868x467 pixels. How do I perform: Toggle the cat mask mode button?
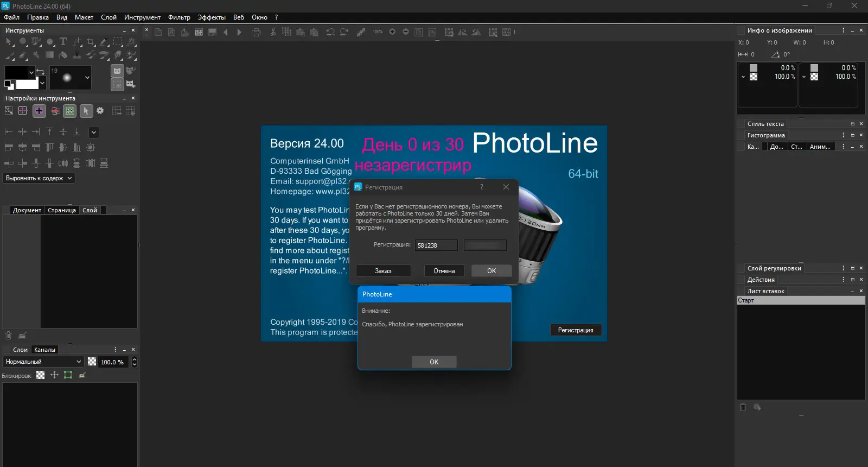click(x=117, y=71)
